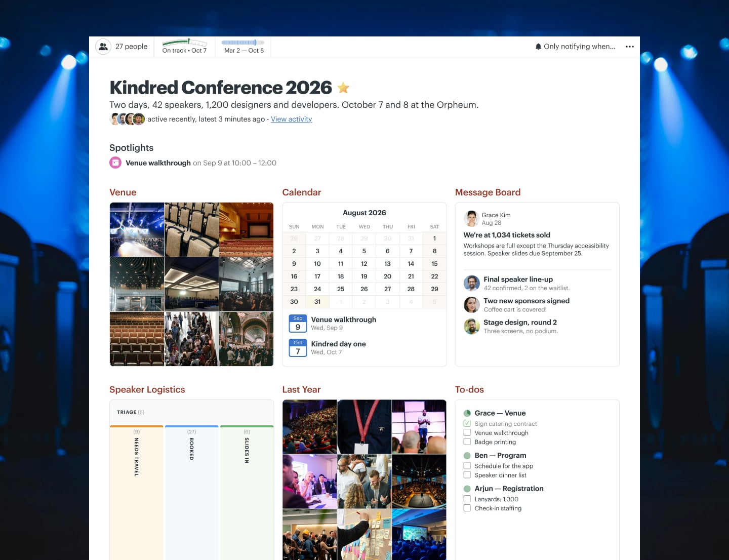Check the Check-in staffing to-do
The image size is (729, 560).
pos(467,508)
